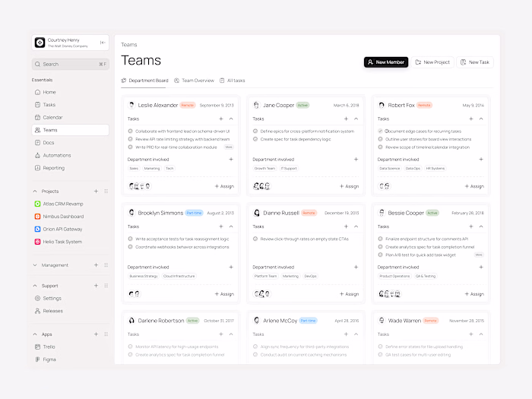Viewport: 532px width, 399px height.
Task: Collapse the Apps section
Action: click(x=35, y=334)
